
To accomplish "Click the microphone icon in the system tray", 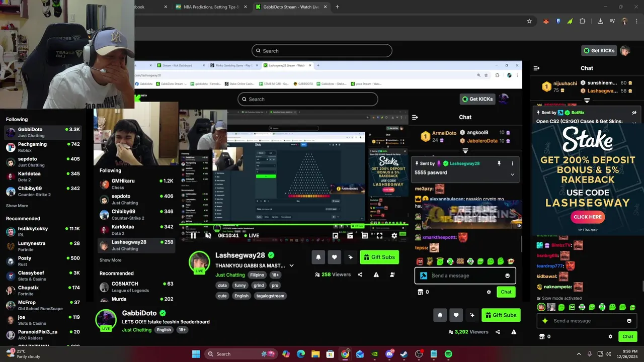I will tap(590, 354).
